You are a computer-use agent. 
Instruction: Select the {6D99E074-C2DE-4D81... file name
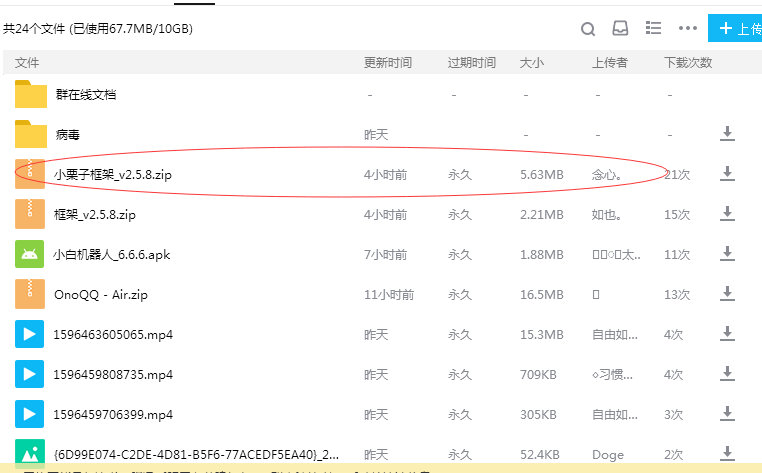(x=196, y=455)
